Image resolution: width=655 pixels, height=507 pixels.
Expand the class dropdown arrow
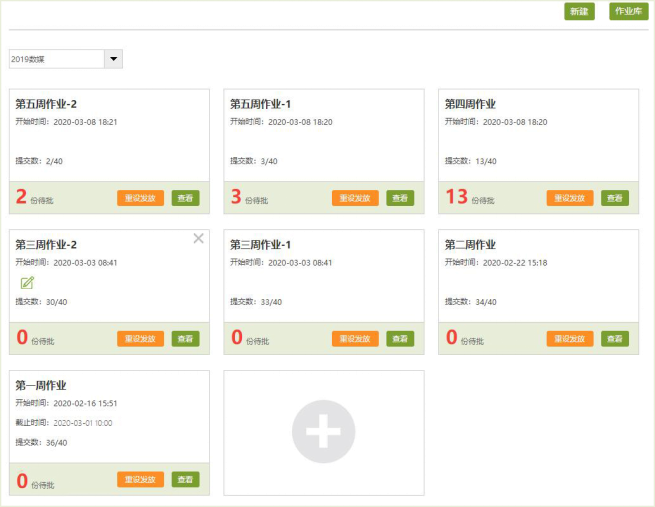(x=113, y=59)
